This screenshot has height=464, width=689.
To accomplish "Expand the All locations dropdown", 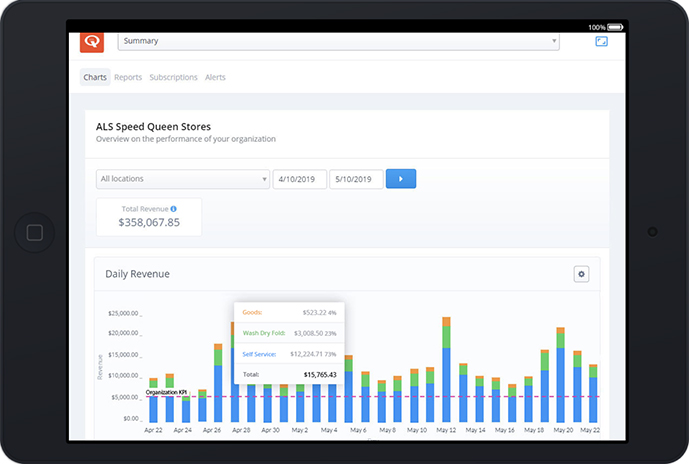I will (x=183, y=179).
